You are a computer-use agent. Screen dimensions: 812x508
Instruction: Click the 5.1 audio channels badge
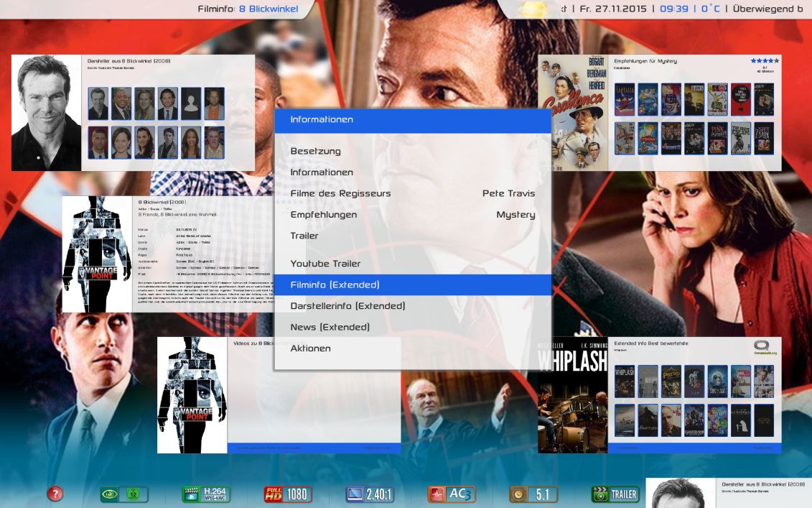pyautogui.click(x=533, y=494)
